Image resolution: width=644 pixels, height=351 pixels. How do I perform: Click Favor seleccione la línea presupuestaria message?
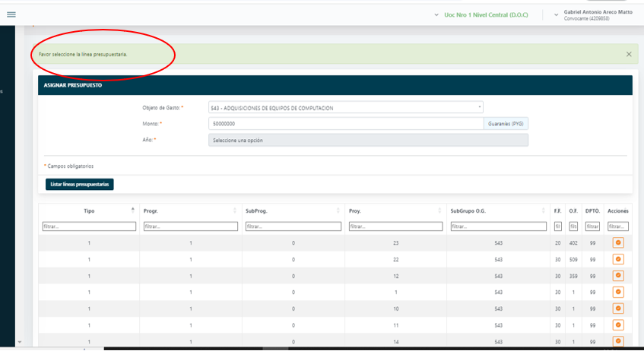pos(83,54)
